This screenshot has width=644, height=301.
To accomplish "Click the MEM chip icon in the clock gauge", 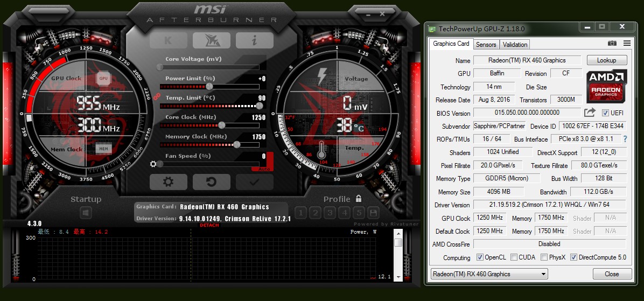I will pyautogui.click(x=103, y=149).
